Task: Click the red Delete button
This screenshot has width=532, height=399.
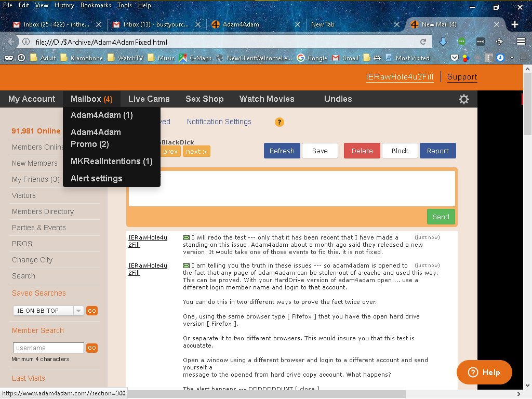Action: (362, 151)
